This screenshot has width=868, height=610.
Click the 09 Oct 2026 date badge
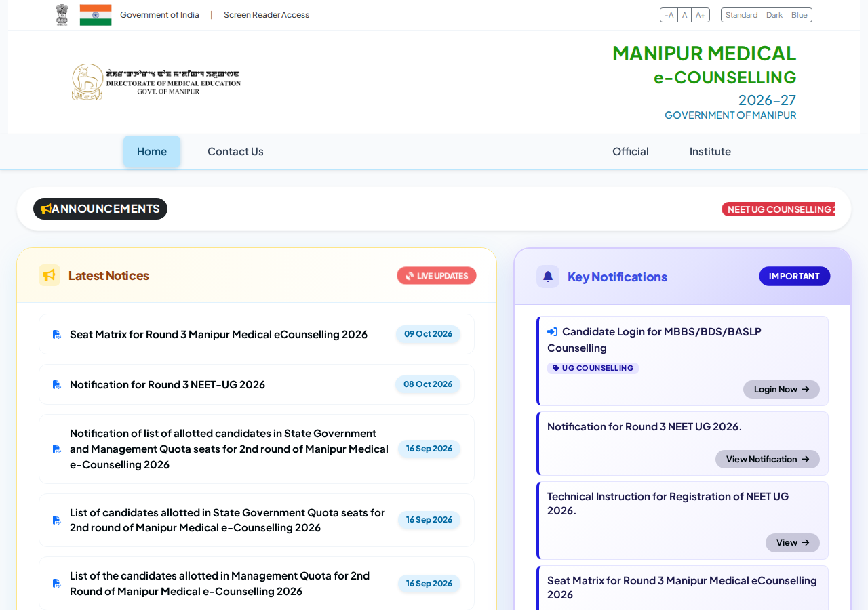click(428, 334)
